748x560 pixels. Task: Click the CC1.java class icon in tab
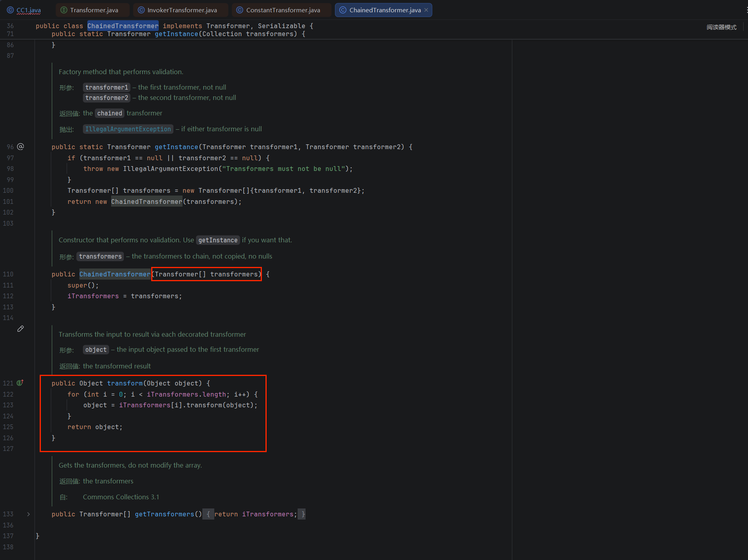pos(10,10)
